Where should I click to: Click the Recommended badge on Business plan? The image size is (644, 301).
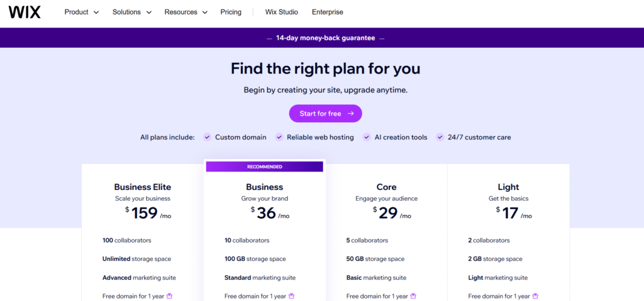264,167
